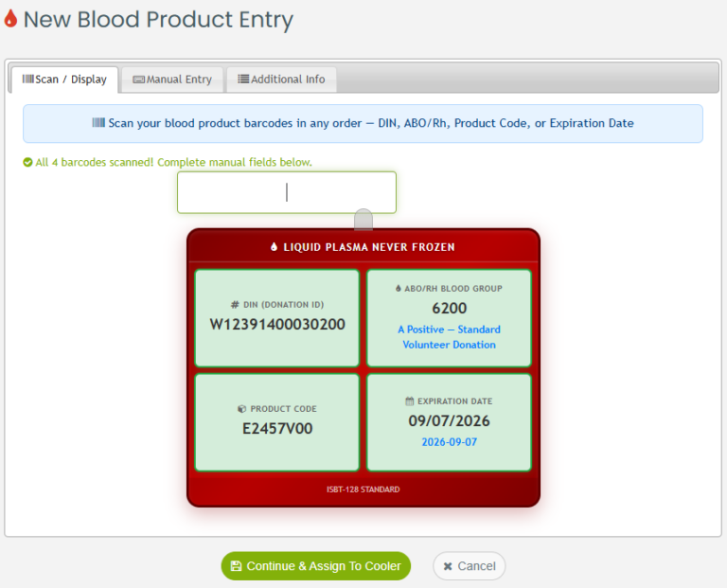Click the list icon on Additional Info tab
Screen dimensions: 727x588
243,79
